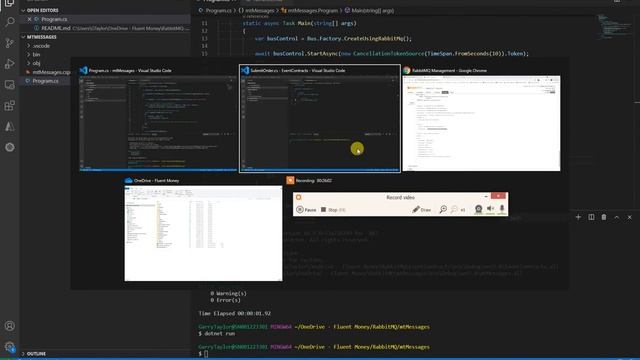640x360 pixels.
Task: Toggle the microphone in Record video toolbar
Action: point(502,209)
